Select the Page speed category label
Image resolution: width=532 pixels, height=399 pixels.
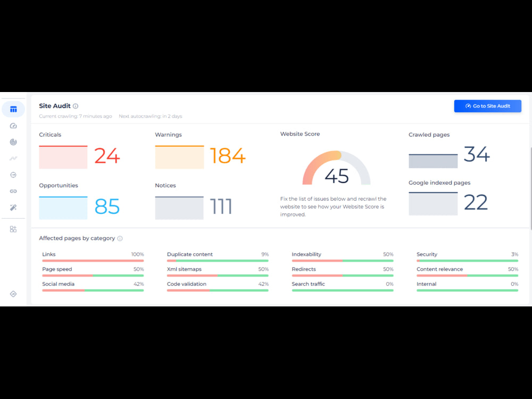point(57,269)
